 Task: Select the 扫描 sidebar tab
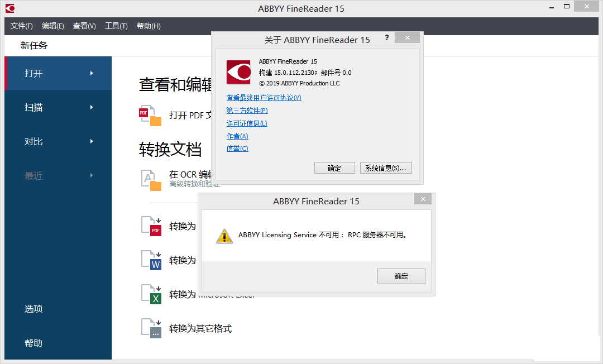[x=58, y=107]
